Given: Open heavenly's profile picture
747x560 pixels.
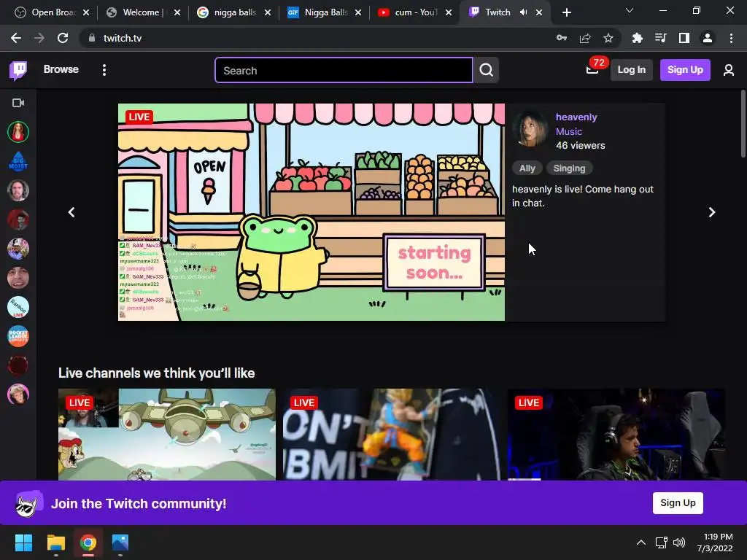Looking at the screenshot, I should point(530,128).
